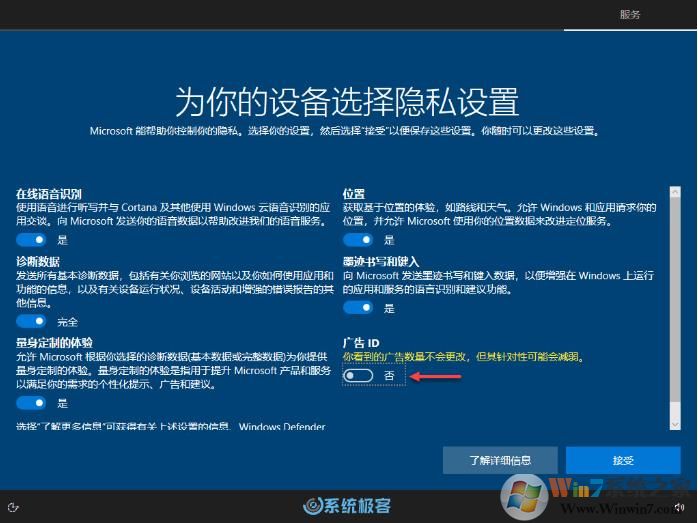This screenshot has width=698, height=523.
Task: Select the 服务 tab at top
Action: tap(630, 15)
